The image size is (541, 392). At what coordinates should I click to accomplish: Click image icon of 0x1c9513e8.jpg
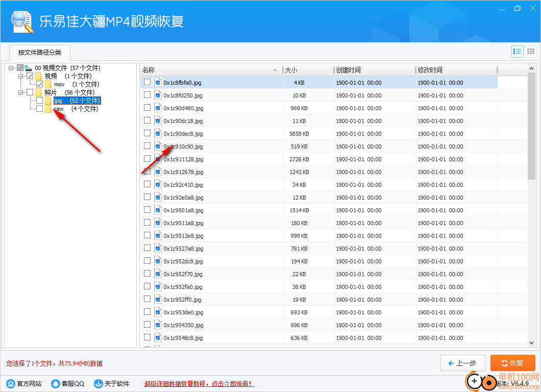[158, 236]
